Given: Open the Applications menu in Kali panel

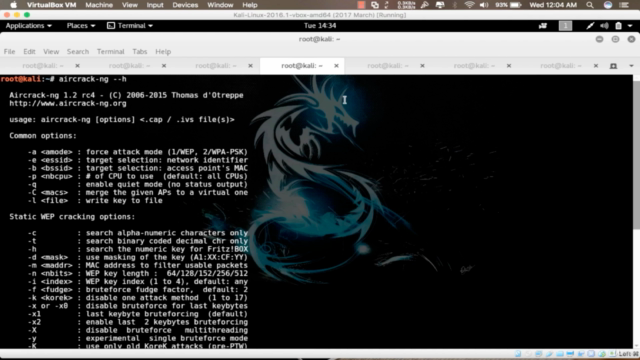Looking at the screenshot, I should coord(29,26).
